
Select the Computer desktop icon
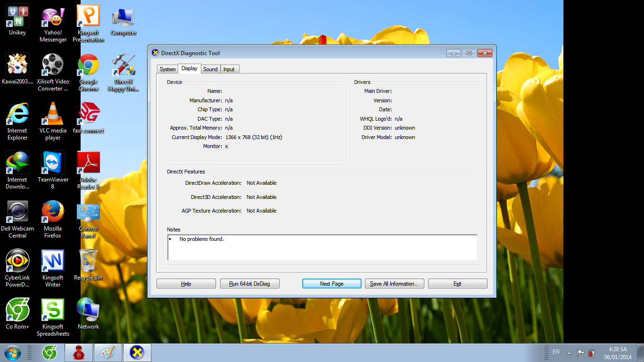[124, 21]
